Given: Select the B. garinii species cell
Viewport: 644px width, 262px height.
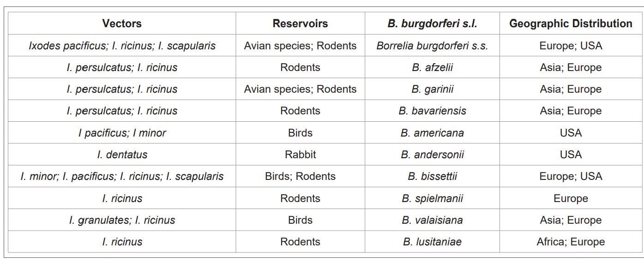Looking at the screenshot, I should pyautogui.click(x=432, y=89).
